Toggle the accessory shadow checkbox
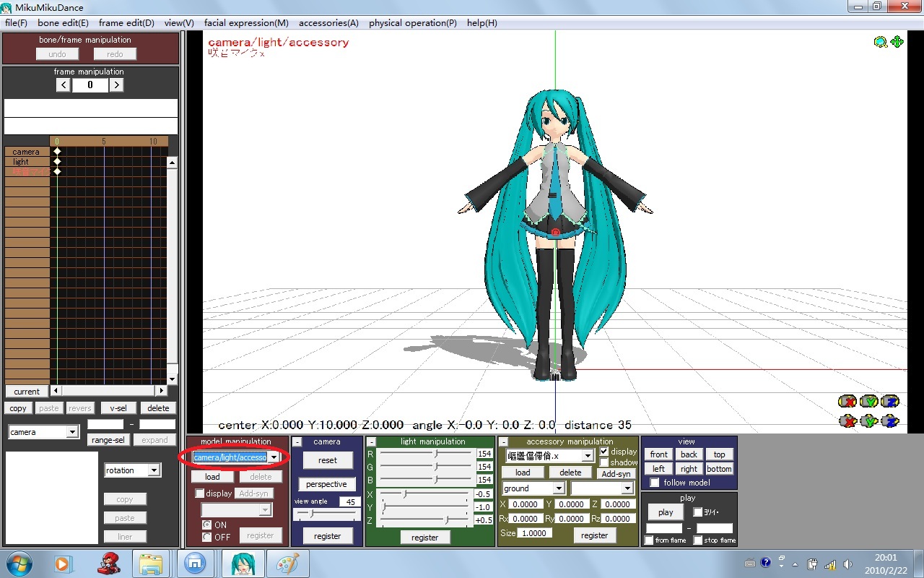 pyautogui.click(x=604, y=462)
